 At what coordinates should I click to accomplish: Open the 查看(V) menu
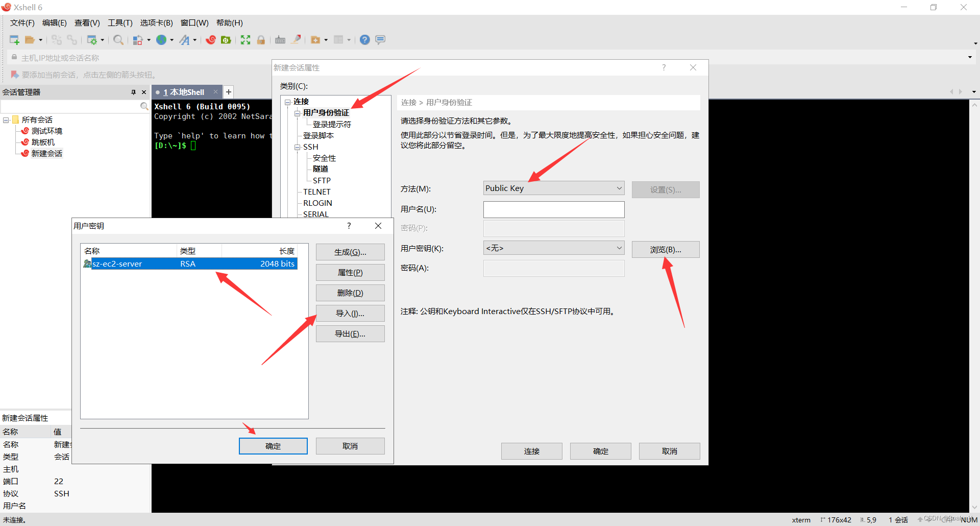pos(87,23)
